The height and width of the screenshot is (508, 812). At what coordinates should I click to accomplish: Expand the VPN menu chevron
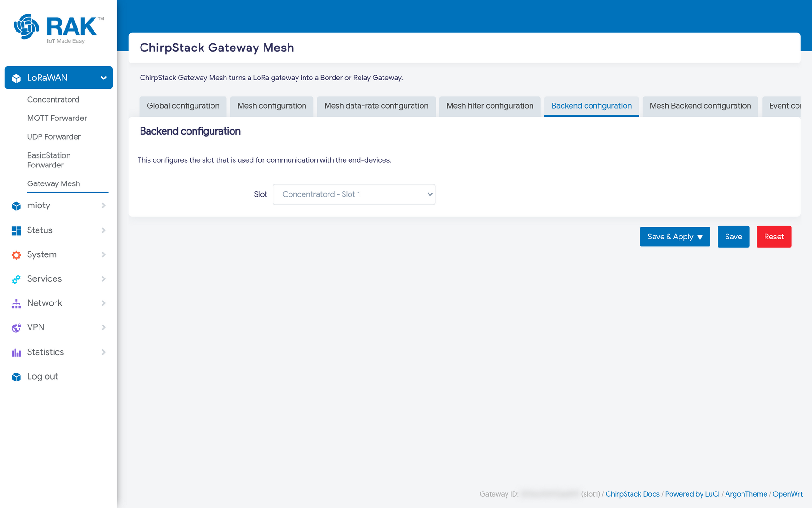pyautogui.click(x=104, y=327)
